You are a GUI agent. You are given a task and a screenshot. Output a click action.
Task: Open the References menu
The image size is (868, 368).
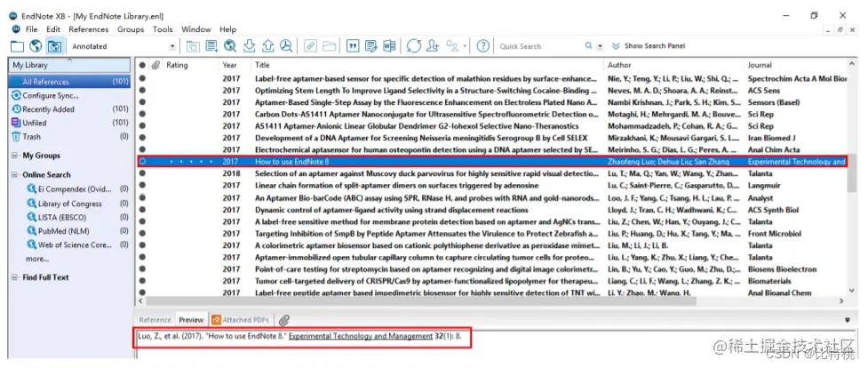[x=89, y=29]
